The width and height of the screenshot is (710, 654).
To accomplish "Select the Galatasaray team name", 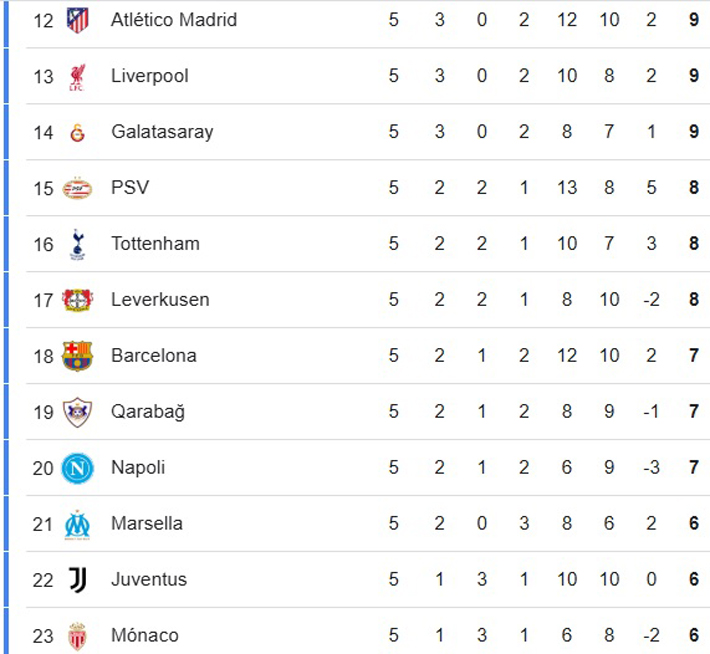I will point(162,132).
